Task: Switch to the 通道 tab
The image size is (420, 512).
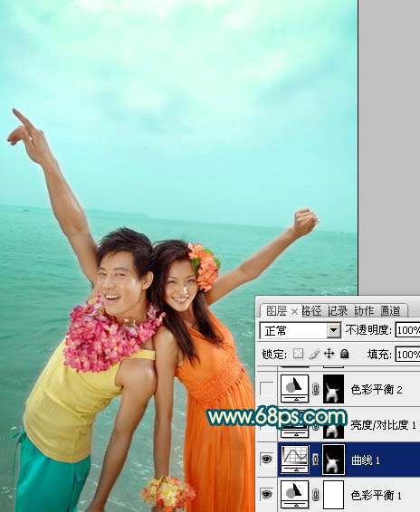Action: [391, 311]
